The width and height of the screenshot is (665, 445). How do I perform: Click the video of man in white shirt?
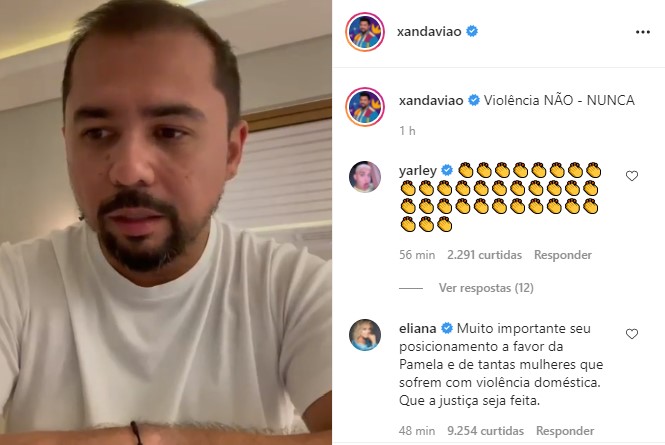166,222
